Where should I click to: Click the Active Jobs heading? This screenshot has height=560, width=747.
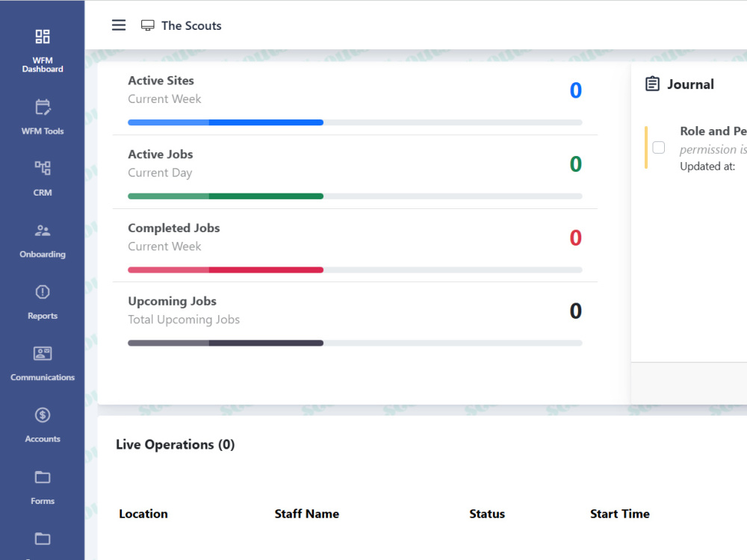161,155
